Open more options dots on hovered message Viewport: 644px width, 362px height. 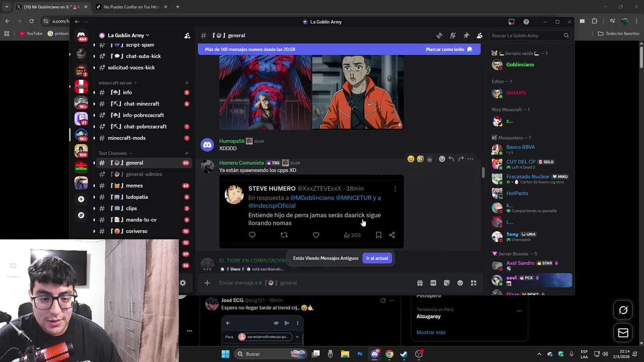pyautogui.click(x=470, y=159)
